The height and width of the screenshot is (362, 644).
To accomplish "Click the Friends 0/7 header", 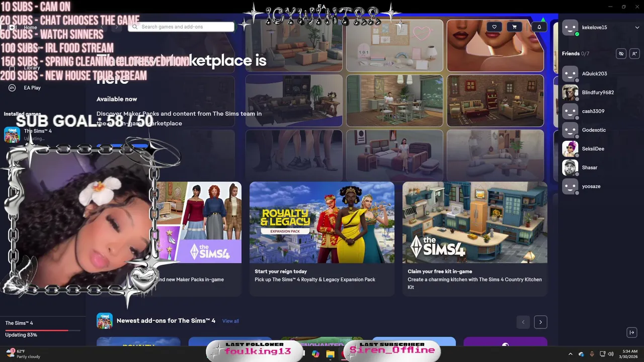I will (x=576, y=53).
